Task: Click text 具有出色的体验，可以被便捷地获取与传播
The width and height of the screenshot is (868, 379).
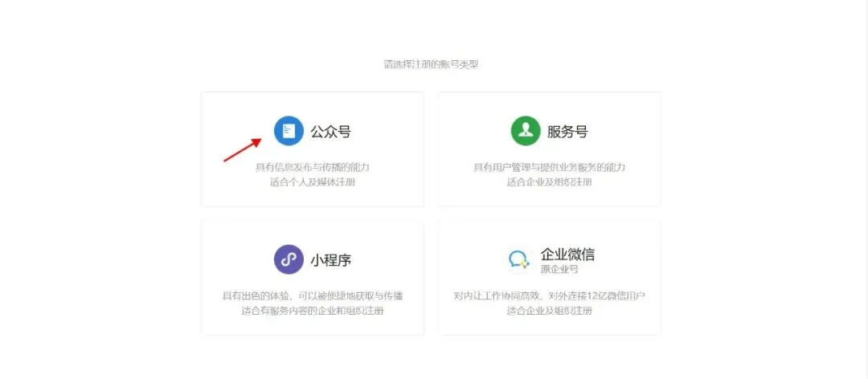Action: tap(312, 295)
